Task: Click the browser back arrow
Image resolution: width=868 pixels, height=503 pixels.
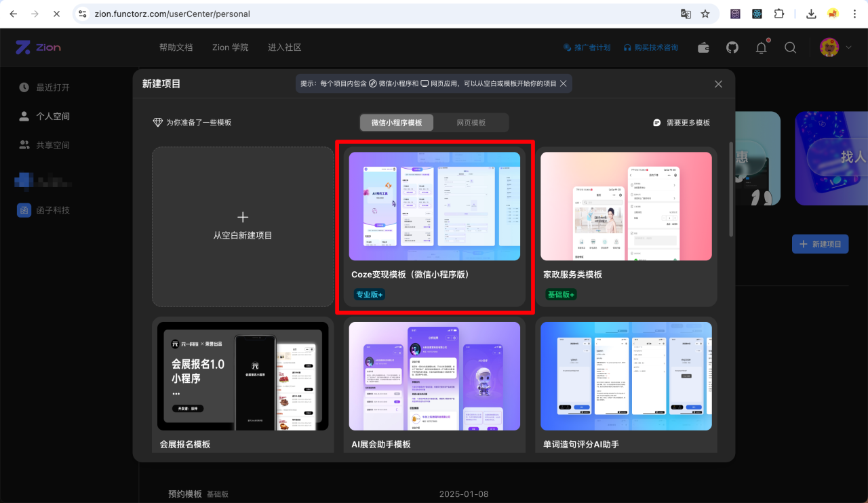Action: click(x=14, y=14)
